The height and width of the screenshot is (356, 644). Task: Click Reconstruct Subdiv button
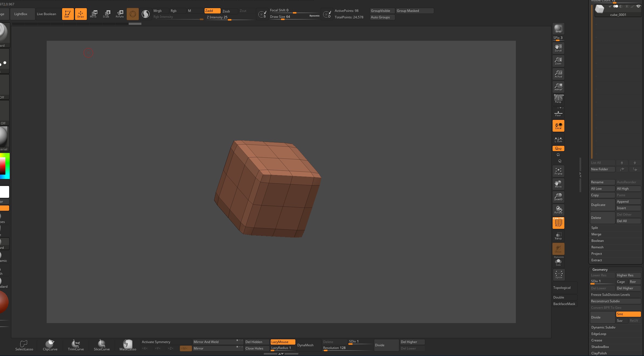pyautogui.click(x=615, y=301)
